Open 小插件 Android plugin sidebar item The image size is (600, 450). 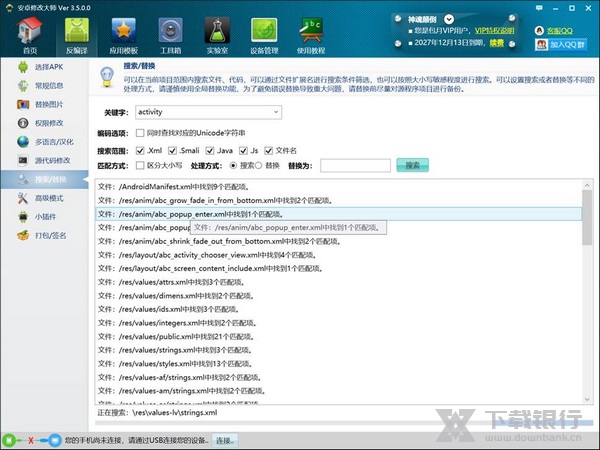tap(46, 217)
